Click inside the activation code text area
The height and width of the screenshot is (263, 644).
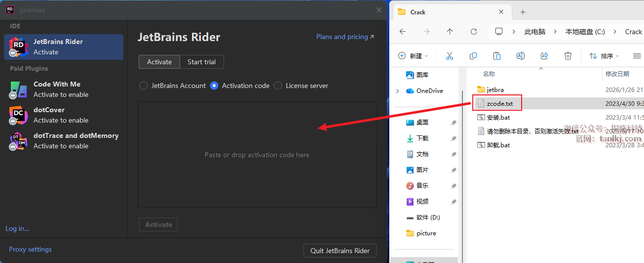(257, 155)
